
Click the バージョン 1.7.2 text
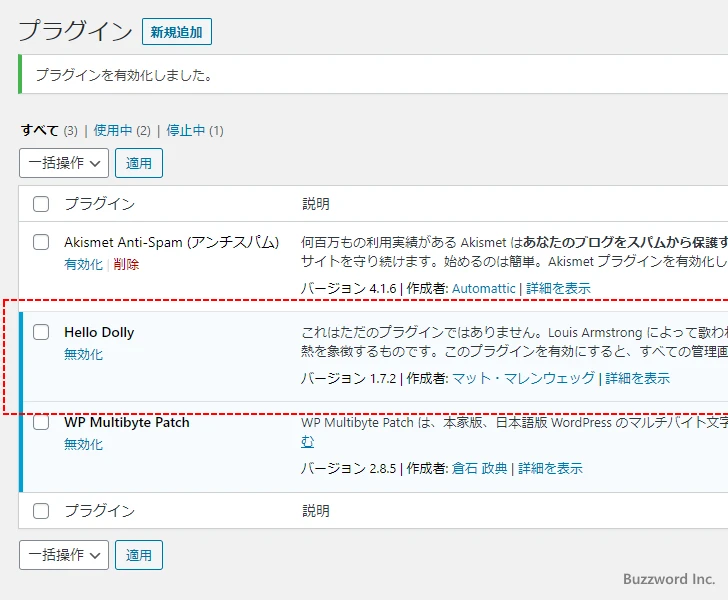point(349,378)
